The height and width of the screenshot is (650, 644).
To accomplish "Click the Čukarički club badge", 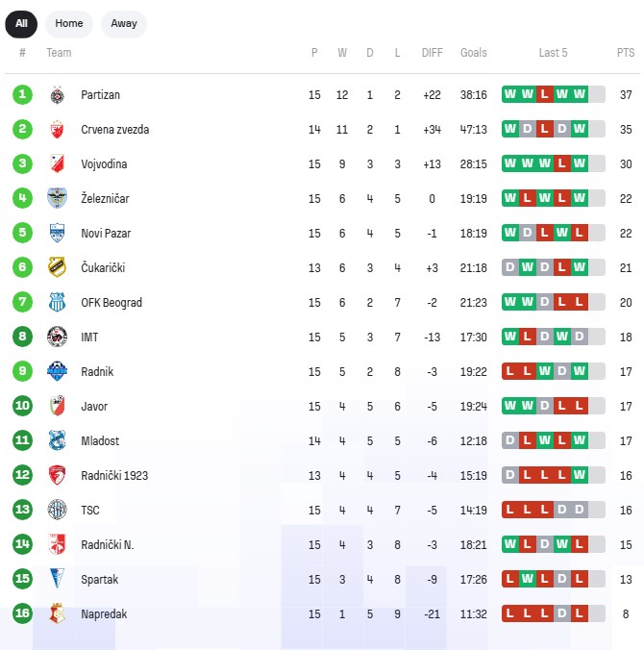I will (57, 268).
